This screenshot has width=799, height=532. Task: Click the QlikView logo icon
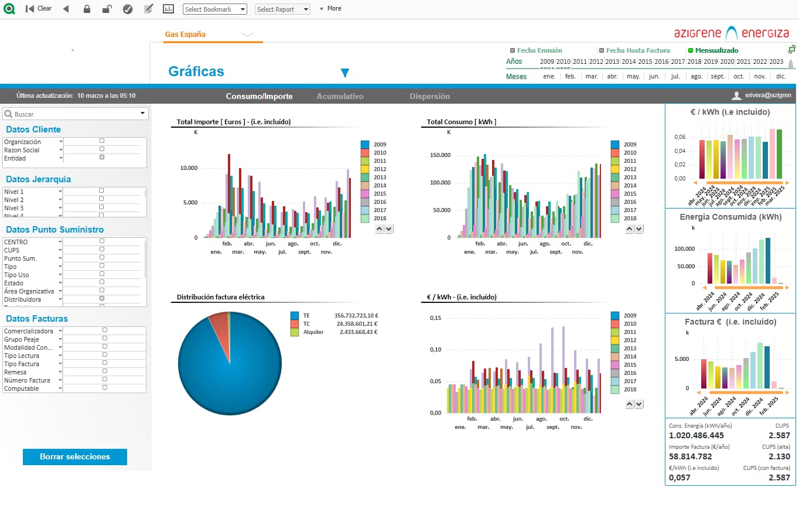[x=9, y=9]
